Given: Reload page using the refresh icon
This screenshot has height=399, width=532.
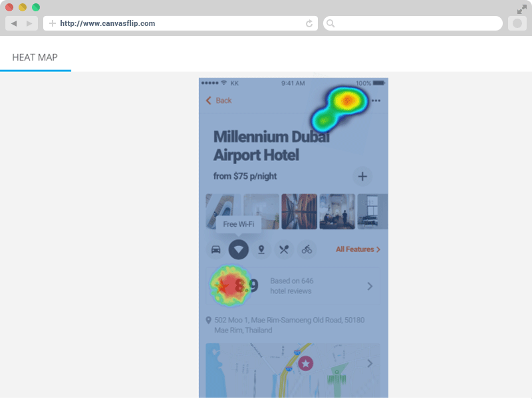Looking at the screenshot, I should pos(309,23).
